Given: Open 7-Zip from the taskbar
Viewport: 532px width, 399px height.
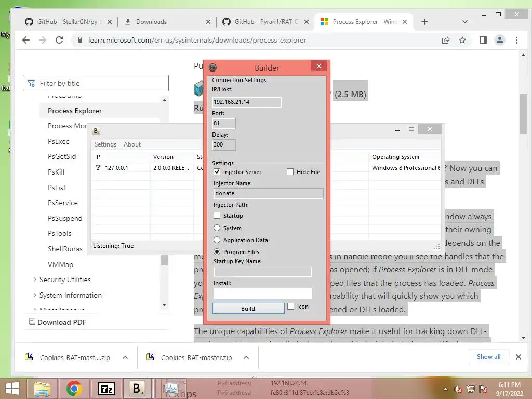Looking at the screenshot, I should (106, 389).
